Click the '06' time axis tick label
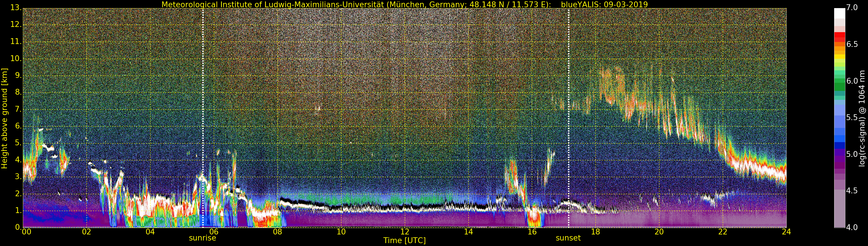Viewport: 868px width, 246px height. point(214,232)
